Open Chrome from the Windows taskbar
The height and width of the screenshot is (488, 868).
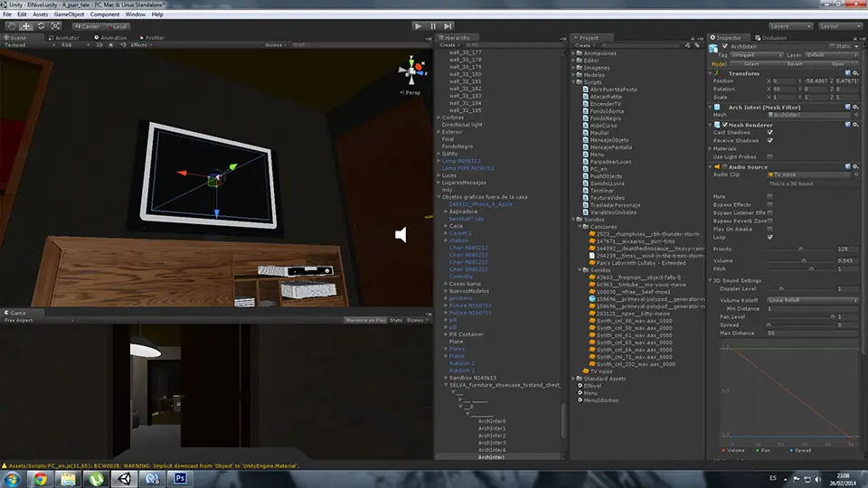(x=40, y=479)
